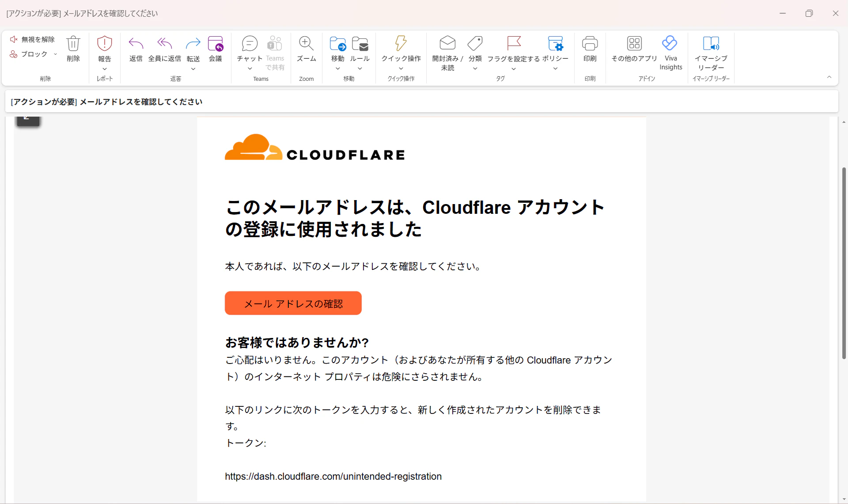Click the Meeting (会議) icon
Screen dimensions: 848x504
click(x=216, y=43)
